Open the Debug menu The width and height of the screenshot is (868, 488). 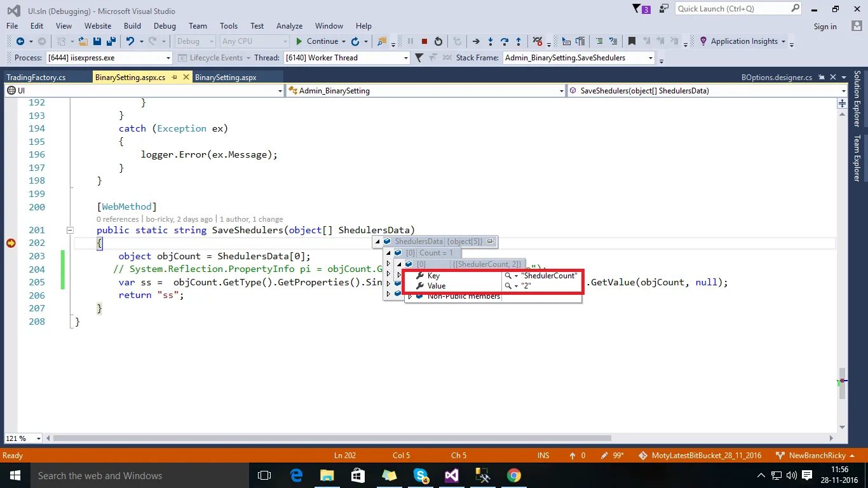click(x=165, y=26)
